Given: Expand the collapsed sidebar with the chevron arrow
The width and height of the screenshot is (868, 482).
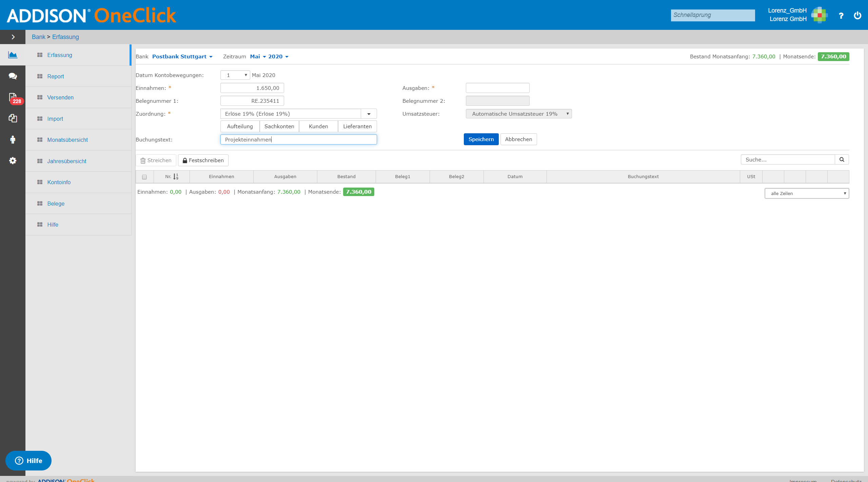Looking at the screenshot, I should tap(13, 37).
